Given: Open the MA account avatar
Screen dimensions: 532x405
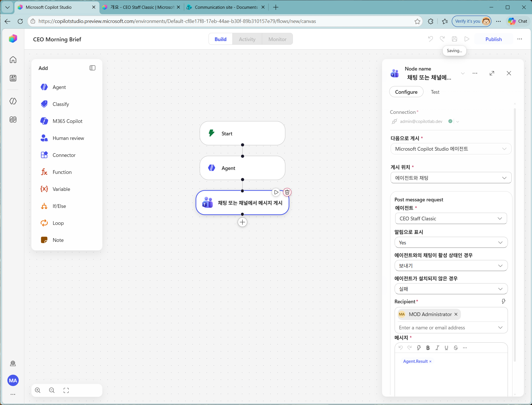Looking at the screenshot, I should 13,380.
